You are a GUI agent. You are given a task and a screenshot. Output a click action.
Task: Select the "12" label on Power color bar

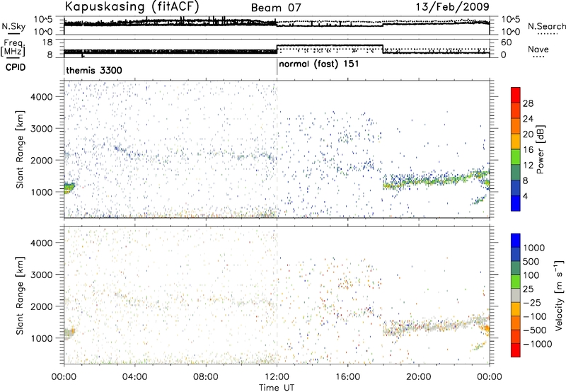tap(528, 166)
